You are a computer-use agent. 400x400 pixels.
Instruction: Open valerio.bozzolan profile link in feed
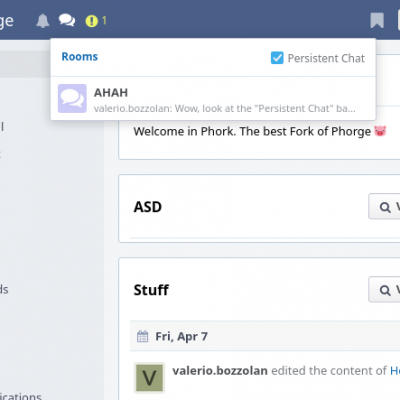click(x=220, y=371)
